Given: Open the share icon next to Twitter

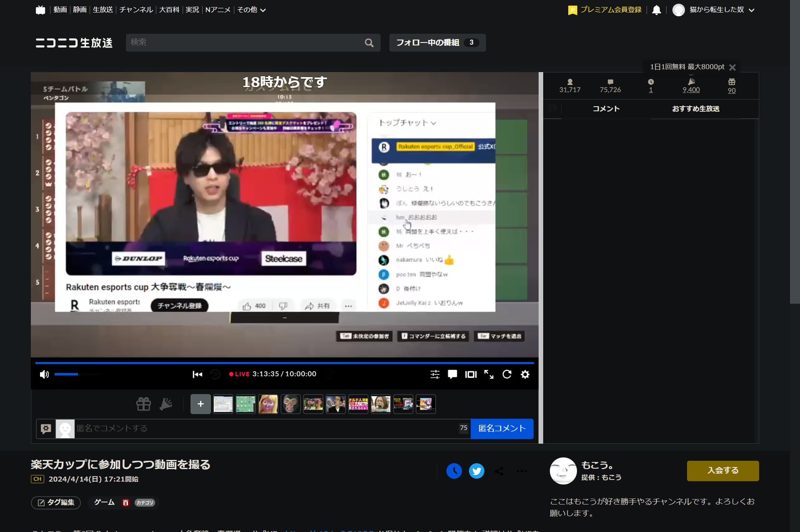Looking at the screenshot, I should coord(499,471).
